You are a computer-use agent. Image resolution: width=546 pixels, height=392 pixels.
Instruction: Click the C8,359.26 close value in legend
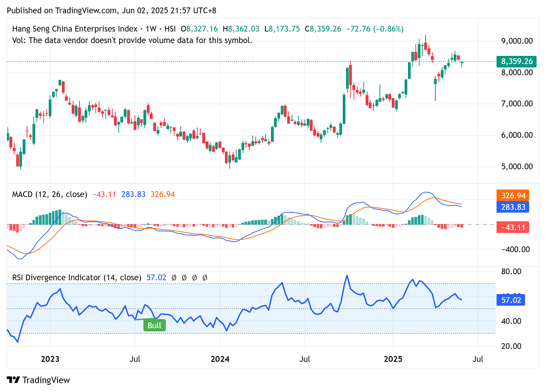pos(323,29)
